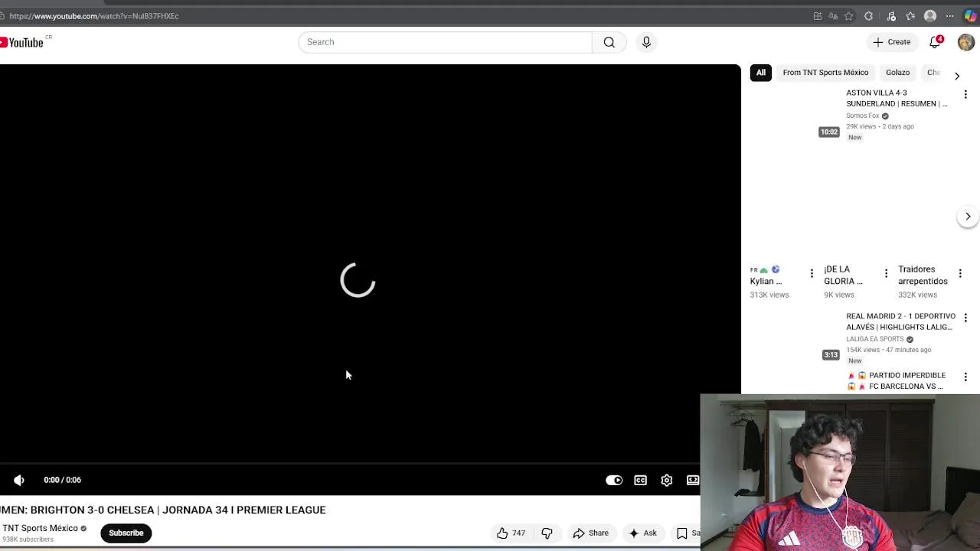
Task: Click the browser translate page icon
Action: [x=833, y=16]
